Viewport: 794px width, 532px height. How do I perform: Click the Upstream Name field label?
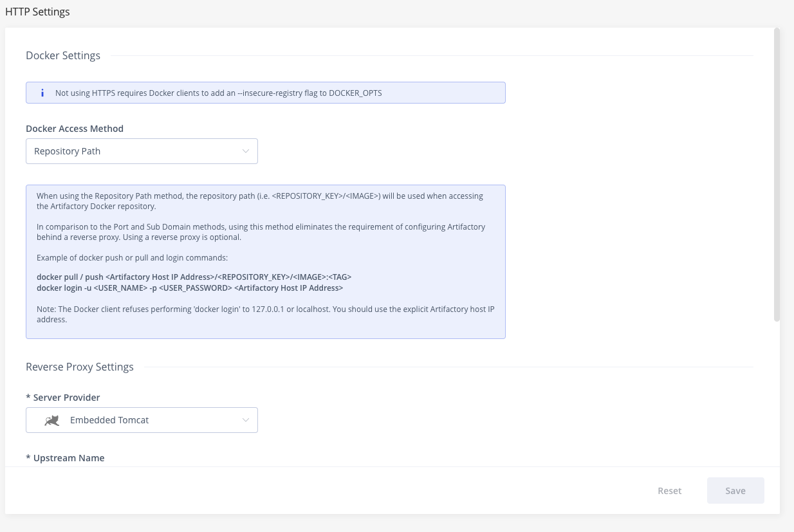point(65,457)
